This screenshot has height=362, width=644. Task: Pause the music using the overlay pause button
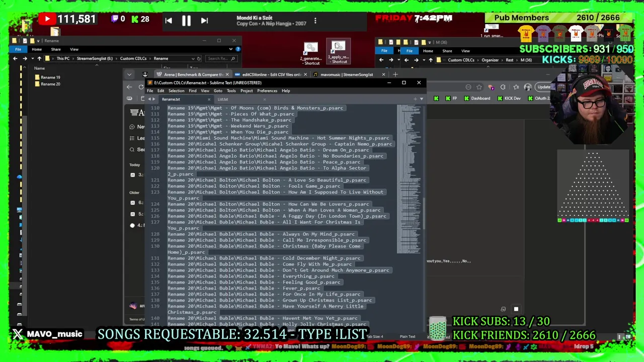(186, 21)
